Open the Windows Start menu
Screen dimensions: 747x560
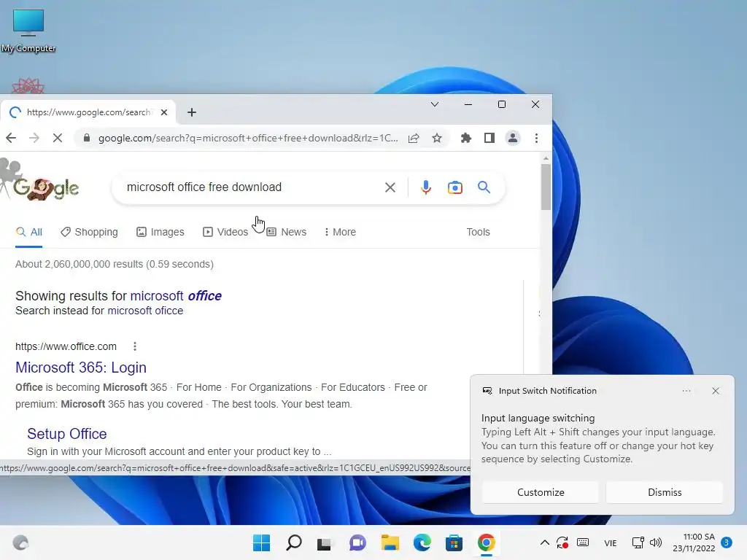pos(262,542)
